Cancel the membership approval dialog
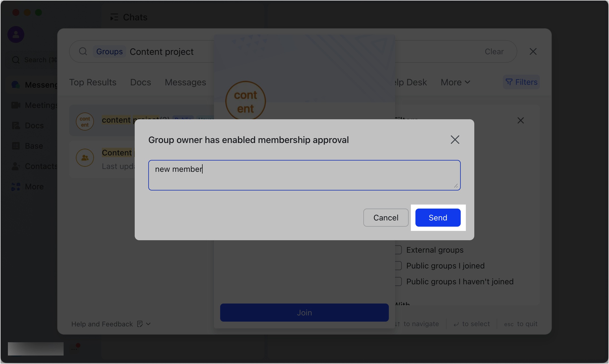609x364 pixels. tap(386, 218)
